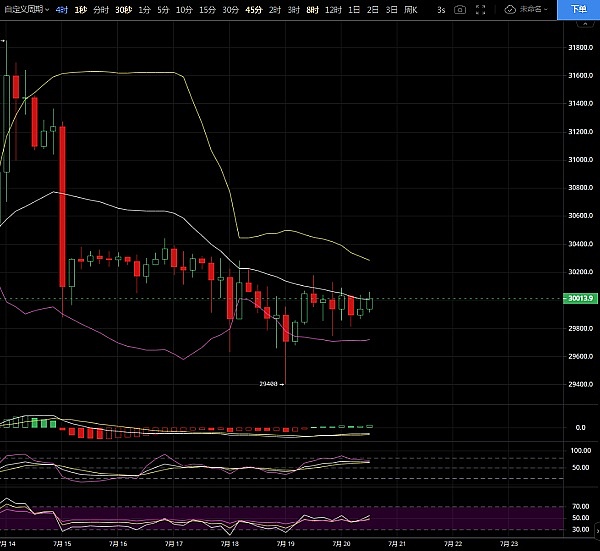The height and width of the screenshot is (551, 600).
Task: Choose the 分时 chart view
Action: (101, 9)
